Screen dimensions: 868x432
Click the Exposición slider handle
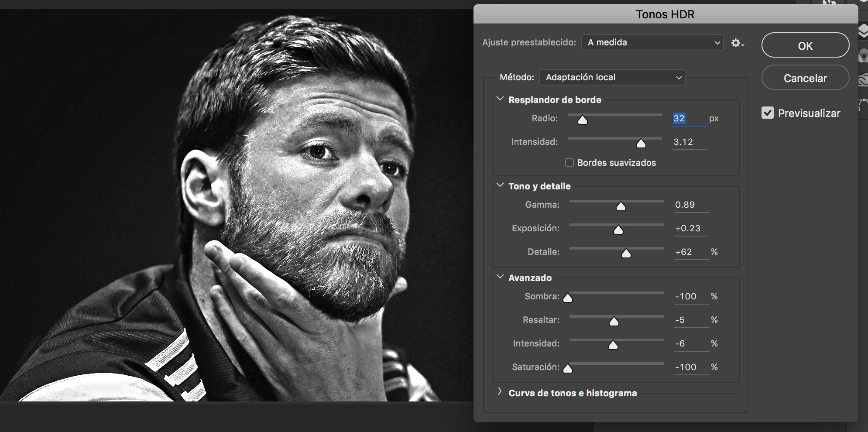(618, 230)
